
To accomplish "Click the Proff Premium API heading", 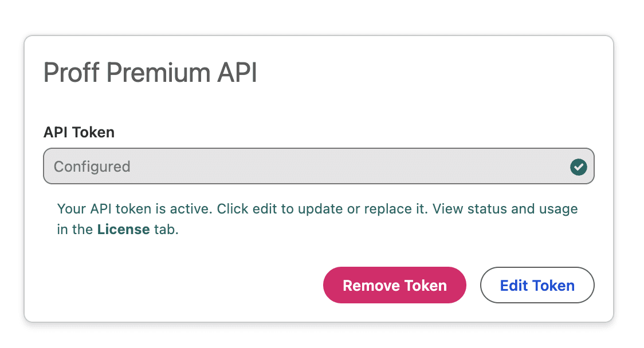I will click(150, 73).
